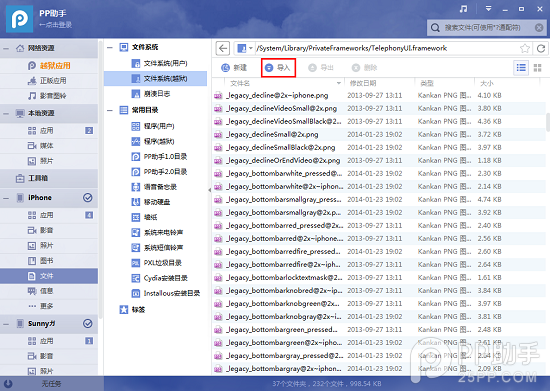The image size is (550, 391).
Task: Open the 无任务 task status
Action: (x=51, y=384)
